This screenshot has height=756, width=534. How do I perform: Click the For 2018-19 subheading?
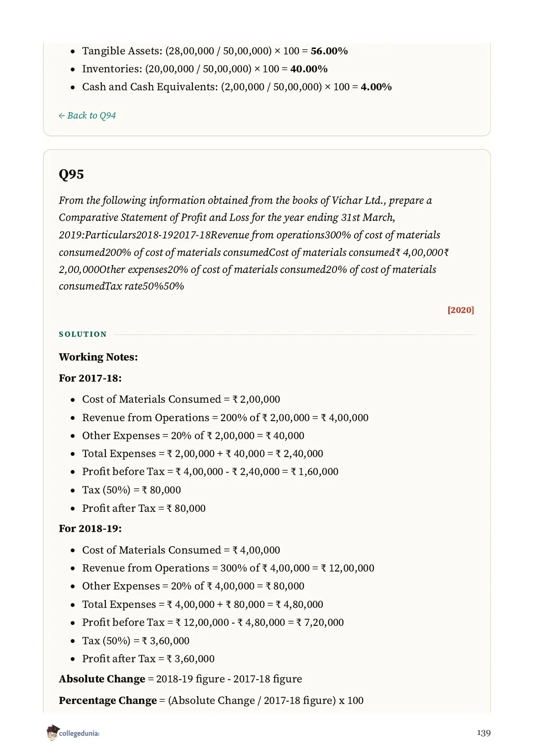click(x=90, y=528)
